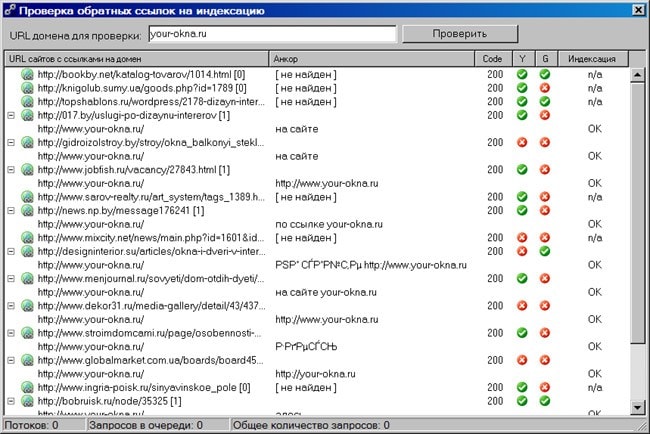Click red Y cross on dekor31.ru row
This screenshot has height=434, width=650.
pyautogui.click(x=522, y=305)
